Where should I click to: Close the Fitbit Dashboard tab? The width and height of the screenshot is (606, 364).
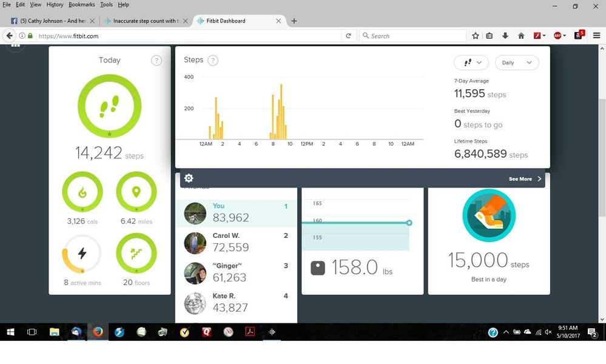[278, 21]
